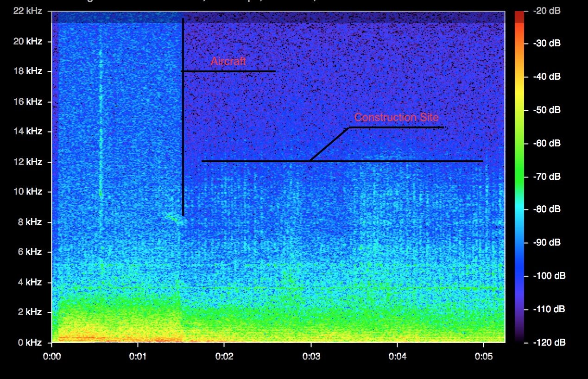Click the -40 dB scale label
This screenshot has width=588, height=379.
[548, 77]
